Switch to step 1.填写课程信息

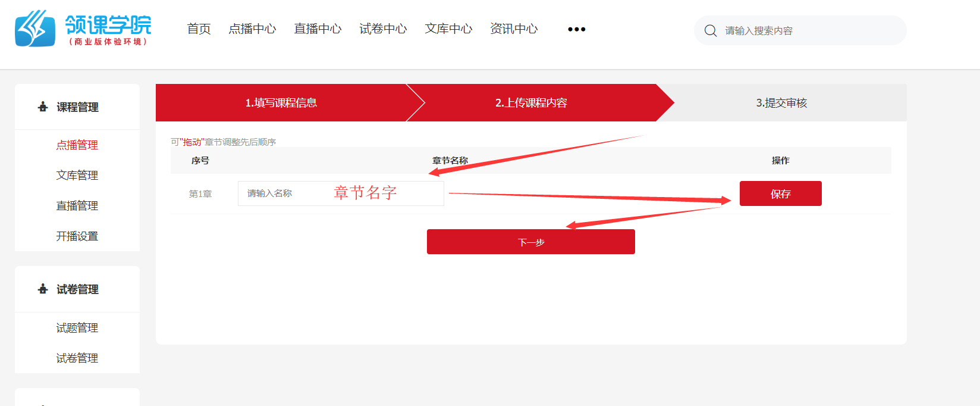[x=281, y=103]
